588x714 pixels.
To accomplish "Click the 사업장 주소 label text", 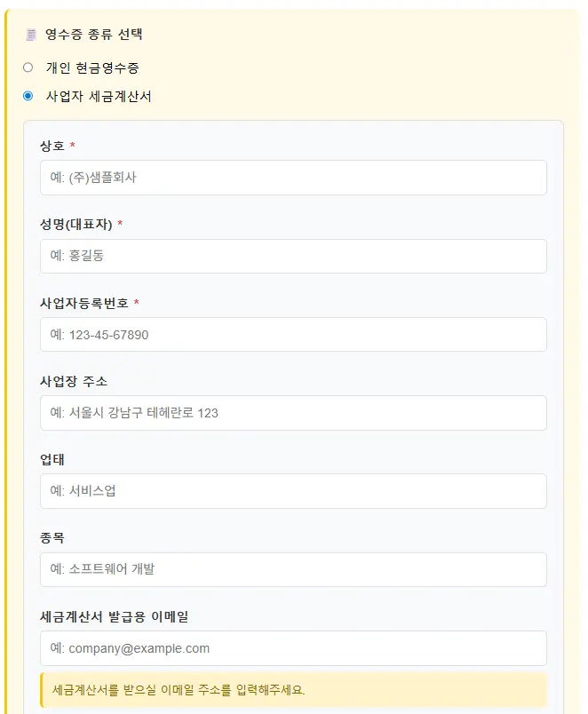I will click(73, 379).
